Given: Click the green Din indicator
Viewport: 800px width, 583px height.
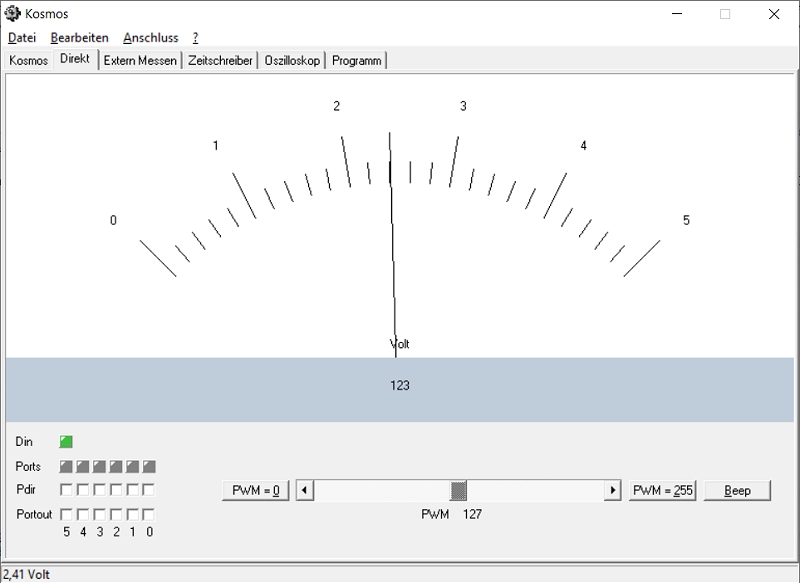Looking at the screenshot, I should click(x=66, y=441).
